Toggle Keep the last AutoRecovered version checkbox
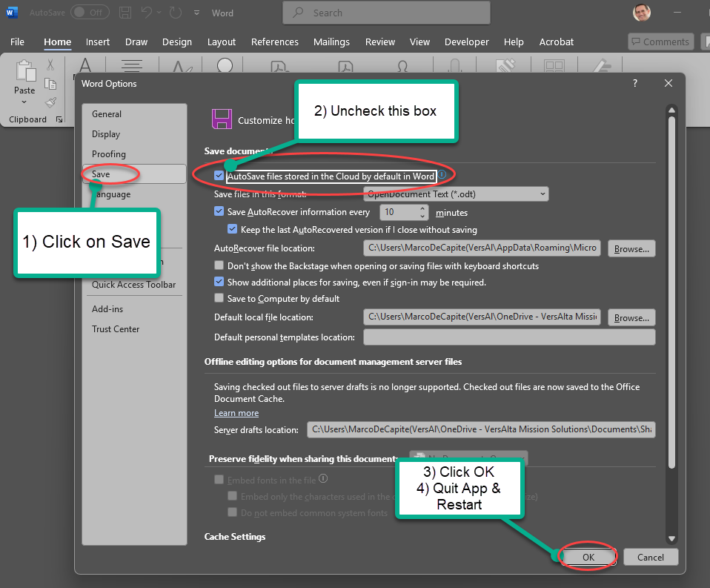This screenshot has height=588, width=710. [x=232, y=229]
